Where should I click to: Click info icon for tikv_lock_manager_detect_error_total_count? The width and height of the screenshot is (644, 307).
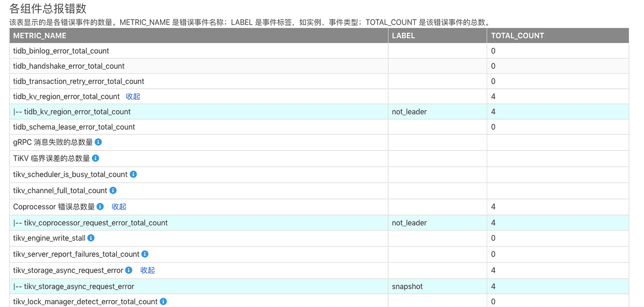pyautogui.click(x=163, y=301)
